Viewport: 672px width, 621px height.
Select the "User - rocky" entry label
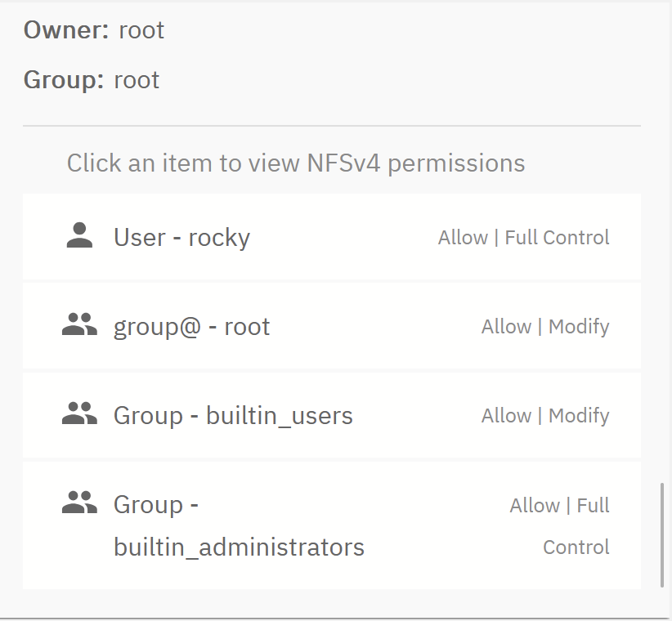pyautogui.click(x=181, y=238)
